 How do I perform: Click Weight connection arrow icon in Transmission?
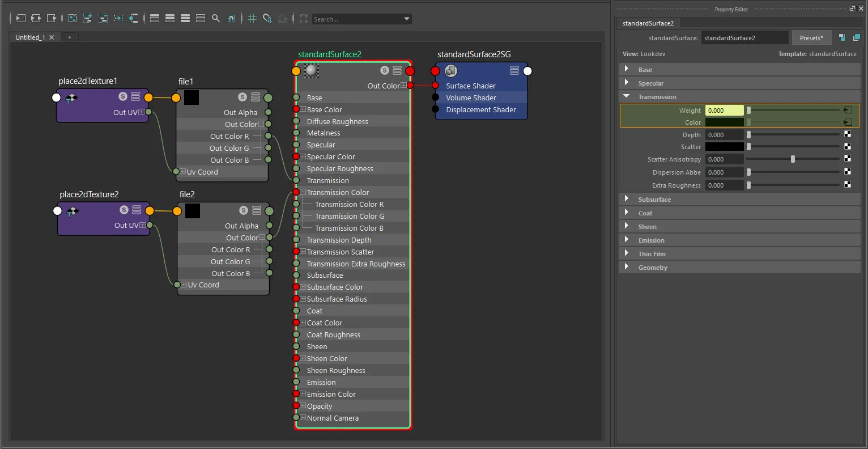tap(848, 110)
